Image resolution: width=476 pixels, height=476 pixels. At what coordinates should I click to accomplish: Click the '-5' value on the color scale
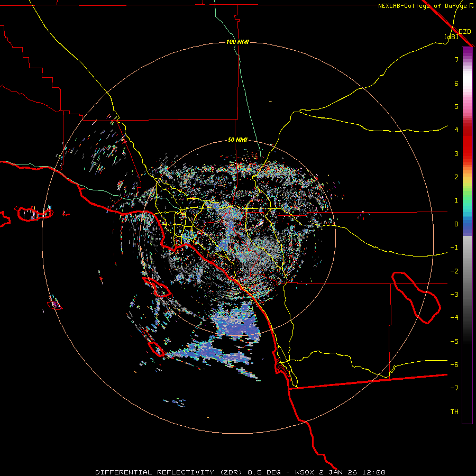(454, 342)
